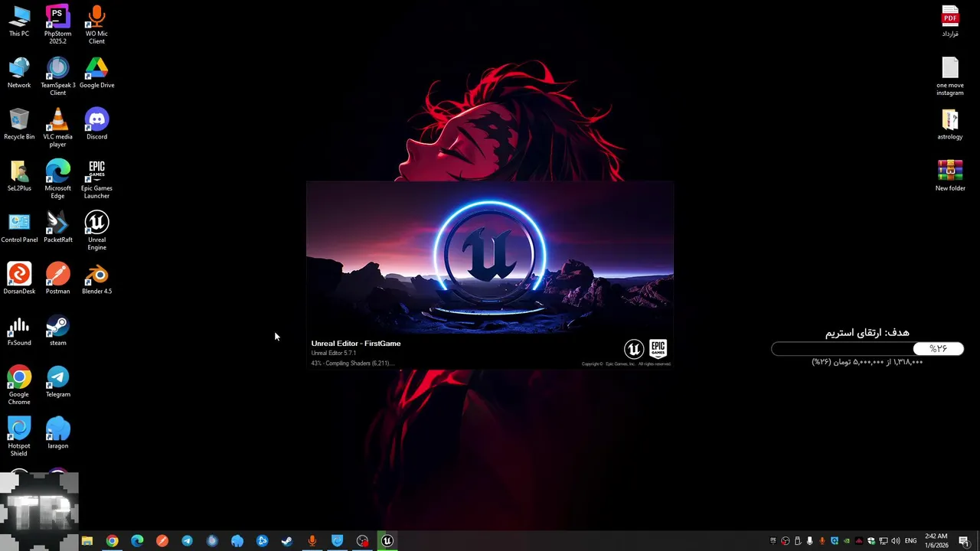The image size is (980, 551).
Task: Open the astrology archive on the desktop
Action: pyautogui.click(x=950, y=124)
